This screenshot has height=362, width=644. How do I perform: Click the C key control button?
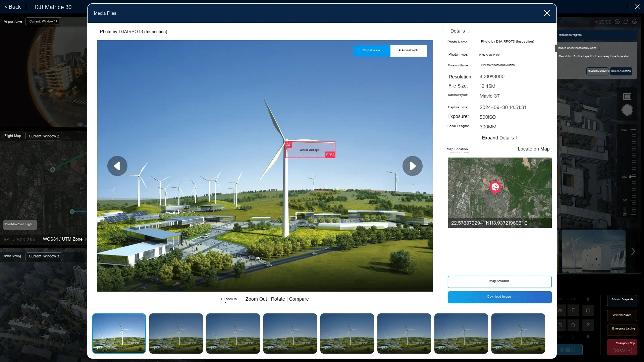588,310
